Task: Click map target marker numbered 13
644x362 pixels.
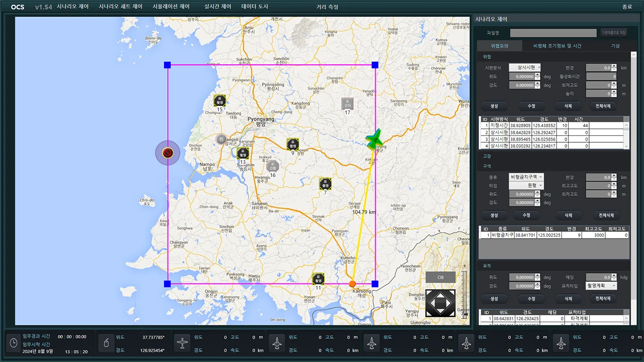Action: click(x=243, y=153)
